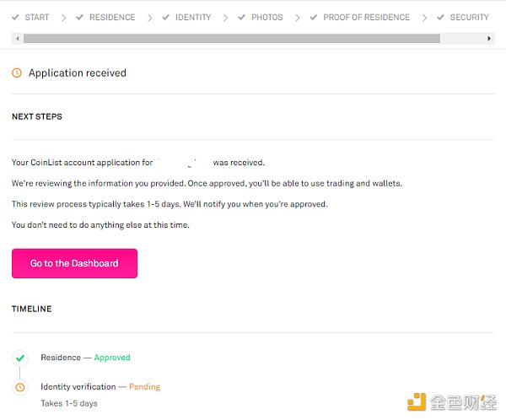The height and width of the screenshot is (420, 506).
Task: Click the checkmark icon before START
Action: click(15, 17)
